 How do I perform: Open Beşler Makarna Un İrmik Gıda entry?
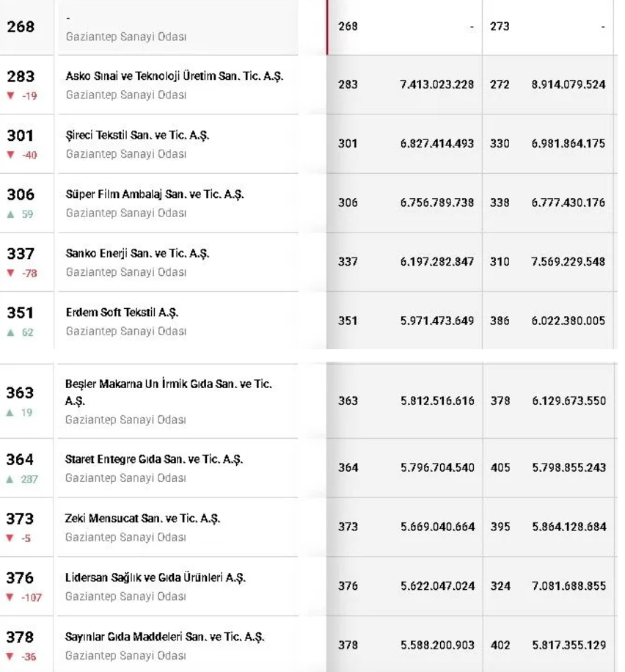click(x=169, y=384)
